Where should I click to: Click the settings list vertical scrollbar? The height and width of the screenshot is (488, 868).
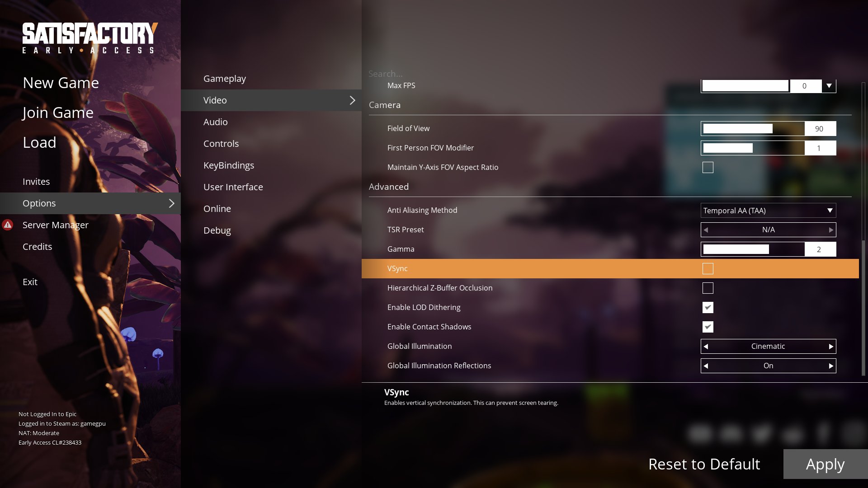pyautogui.click(x=863, y=308)
